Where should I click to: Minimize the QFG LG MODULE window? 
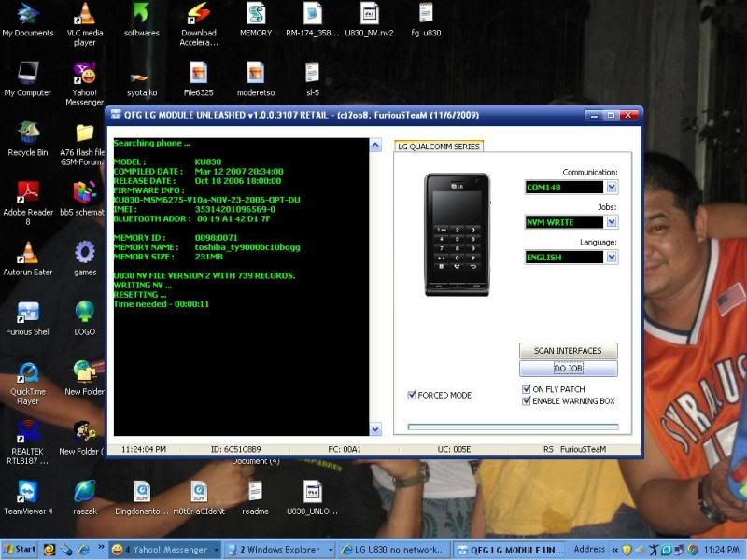click(x=594, y=115)
